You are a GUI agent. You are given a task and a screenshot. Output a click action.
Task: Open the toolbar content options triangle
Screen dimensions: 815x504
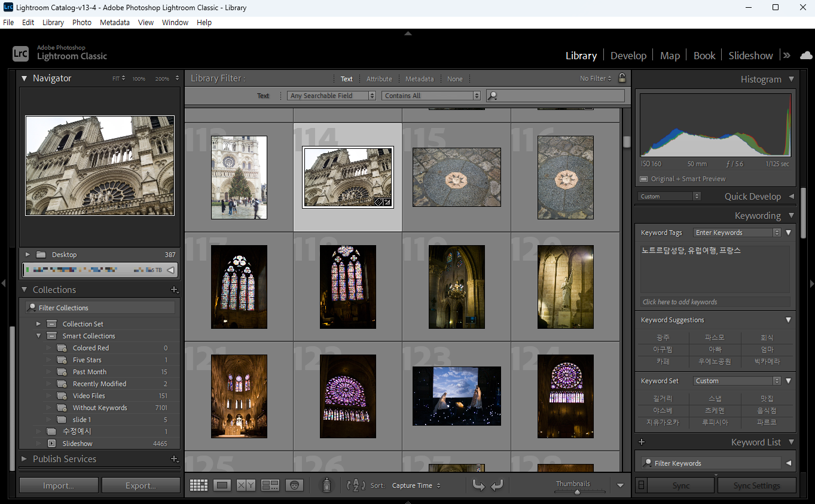coord(620,485)
